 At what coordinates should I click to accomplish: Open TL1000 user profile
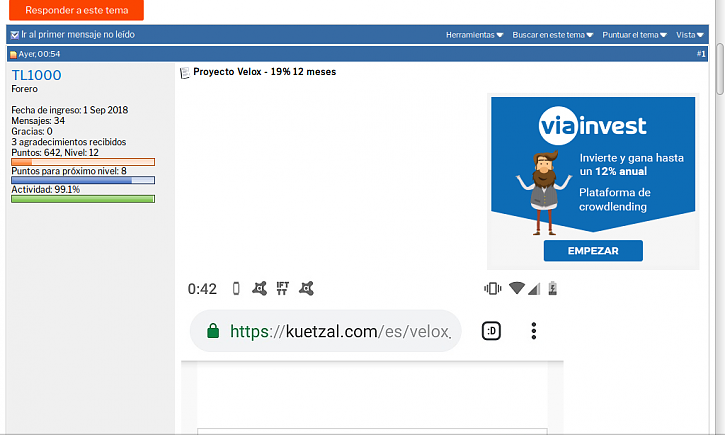pyautogui.click(x=36, y=75)
